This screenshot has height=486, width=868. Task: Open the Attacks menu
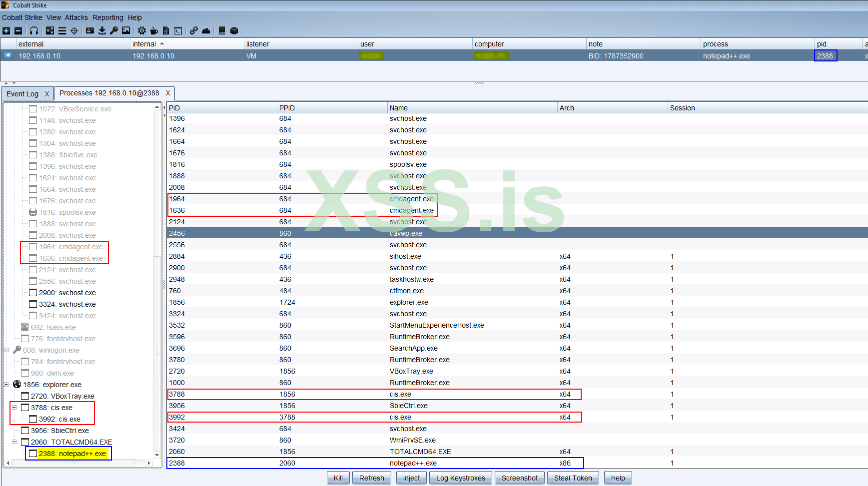(x=76, y=17)
